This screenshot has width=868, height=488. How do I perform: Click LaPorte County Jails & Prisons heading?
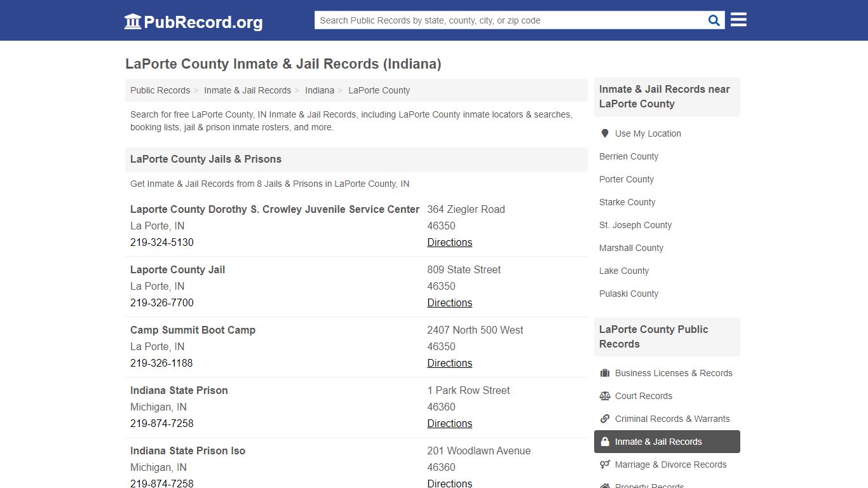pos(206,159)
